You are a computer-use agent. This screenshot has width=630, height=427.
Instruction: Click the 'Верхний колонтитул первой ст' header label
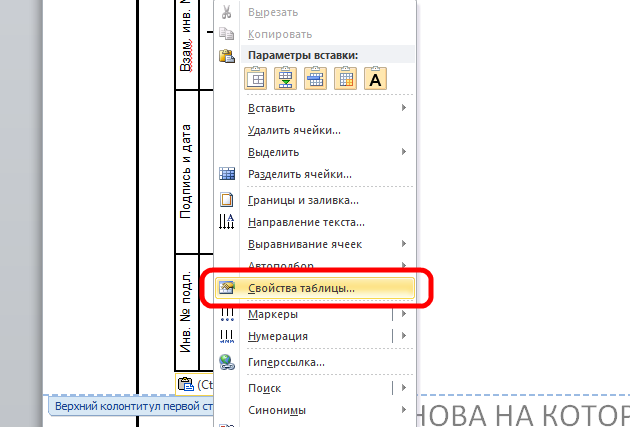(133, 406)
